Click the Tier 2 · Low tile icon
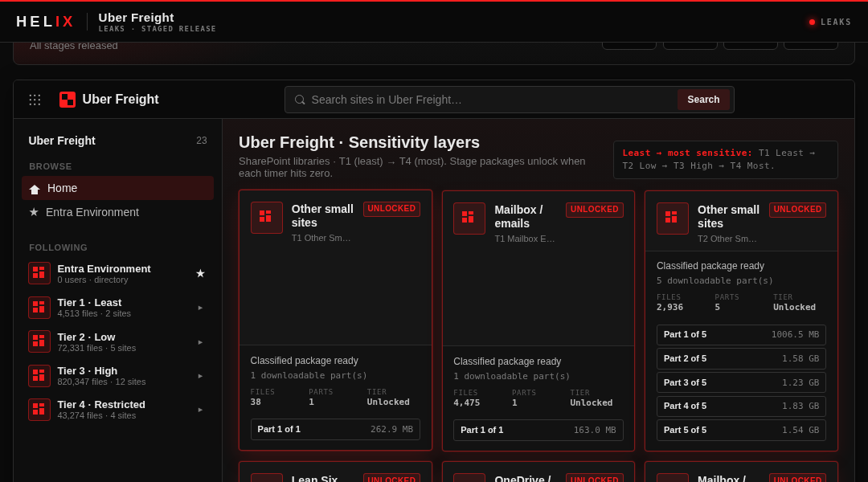 click(x=39, y=341)
